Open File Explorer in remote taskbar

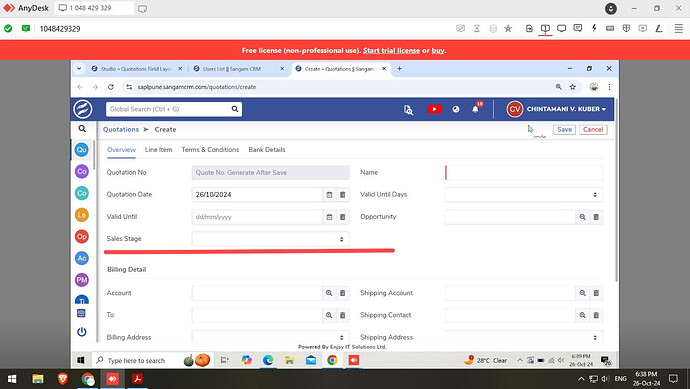pyautogui.click(x=289, y=360)
